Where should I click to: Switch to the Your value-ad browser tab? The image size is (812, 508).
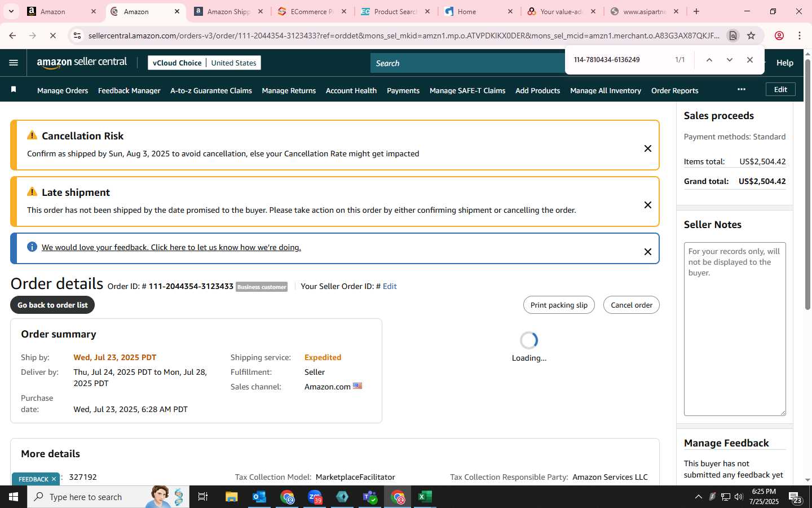tap(562, 11)
